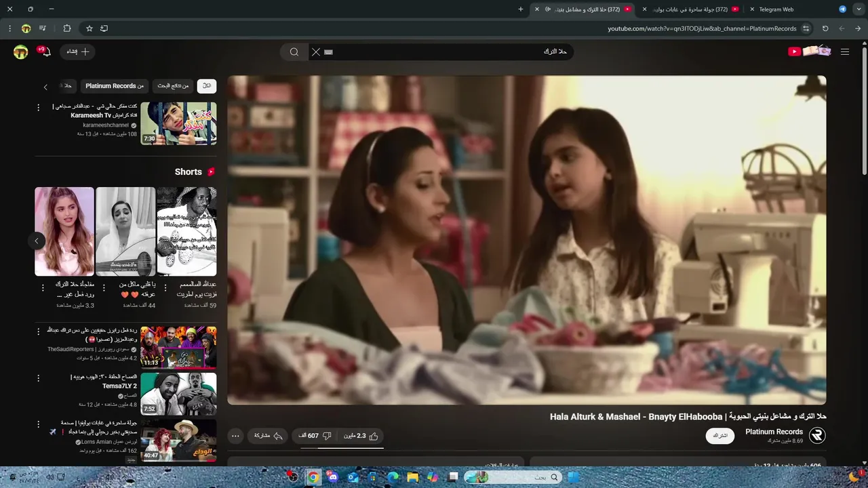Open the يا قلبي ماكل من Short
Image resolution: width=868 pixels, height=488 pixels.
point(125,232)
